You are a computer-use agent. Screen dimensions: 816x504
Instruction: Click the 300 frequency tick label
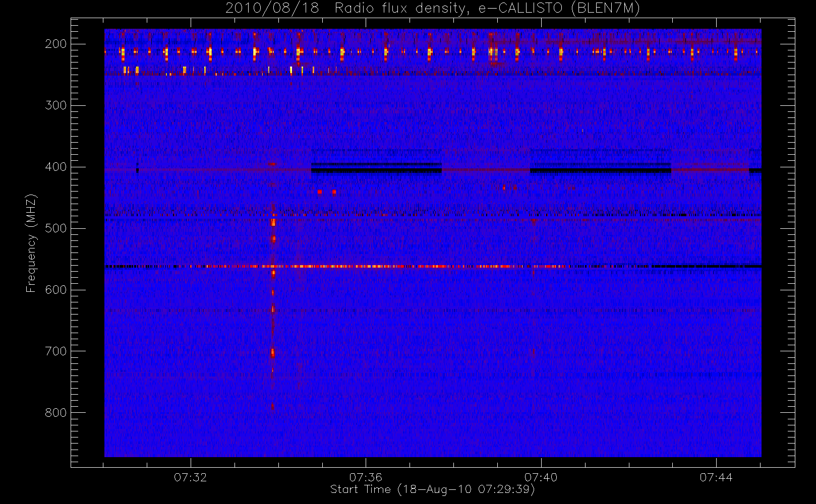(56, 105)
